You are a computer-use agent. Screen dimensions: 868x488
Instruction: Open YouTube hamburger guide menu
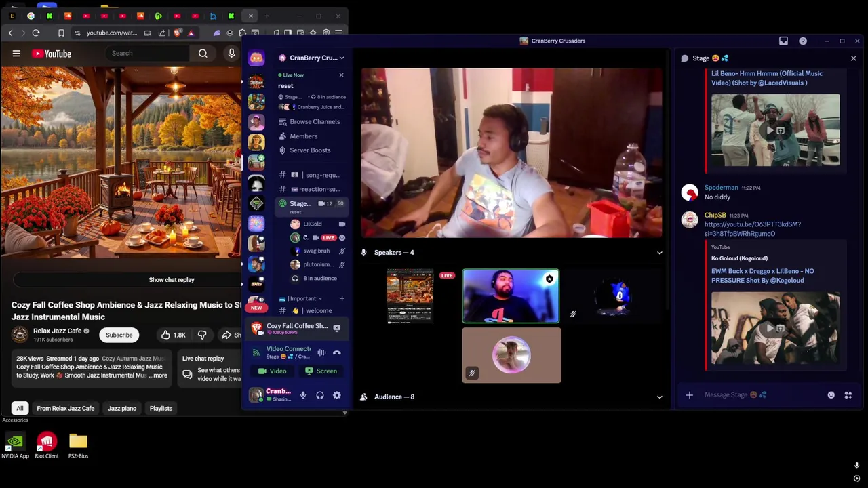[16, 53]
